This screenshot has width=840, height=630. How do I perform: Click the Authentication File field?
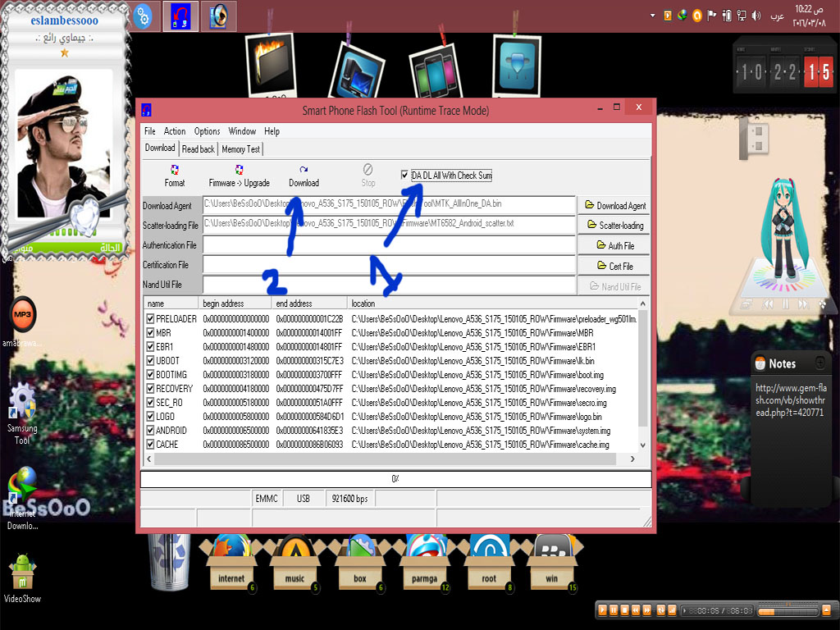coord(389,244)
